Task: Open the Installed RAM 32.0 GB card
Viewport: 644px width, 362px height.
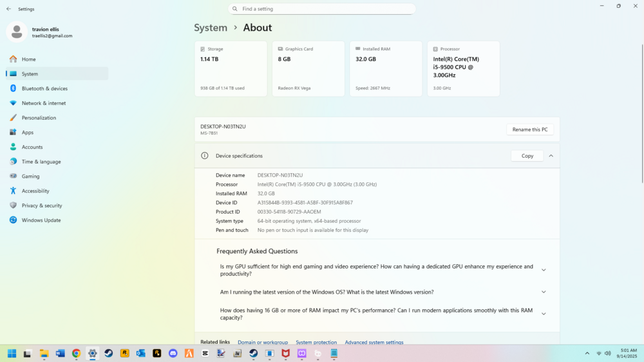Action: [x=386, y=69]
